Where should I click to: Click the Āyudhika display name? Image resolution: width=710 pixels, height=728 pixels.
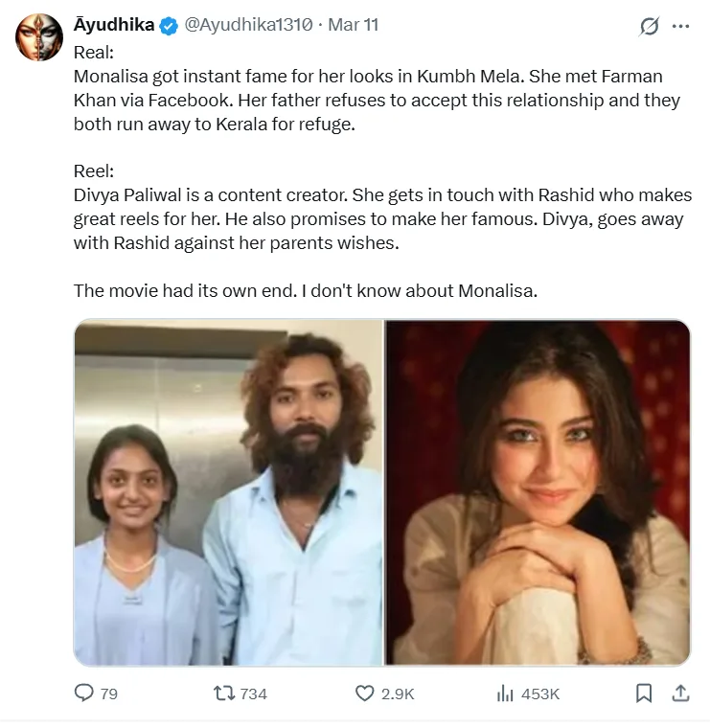(113, 26)
